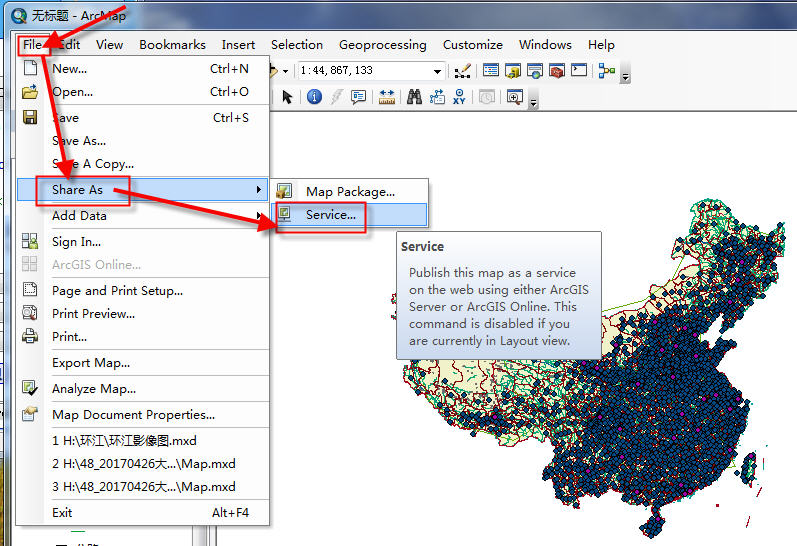Screen dimensions: 797x546
Task: Choose Page and Print Setup... entry
Action: pyautogui.click(x=143, y=290)
